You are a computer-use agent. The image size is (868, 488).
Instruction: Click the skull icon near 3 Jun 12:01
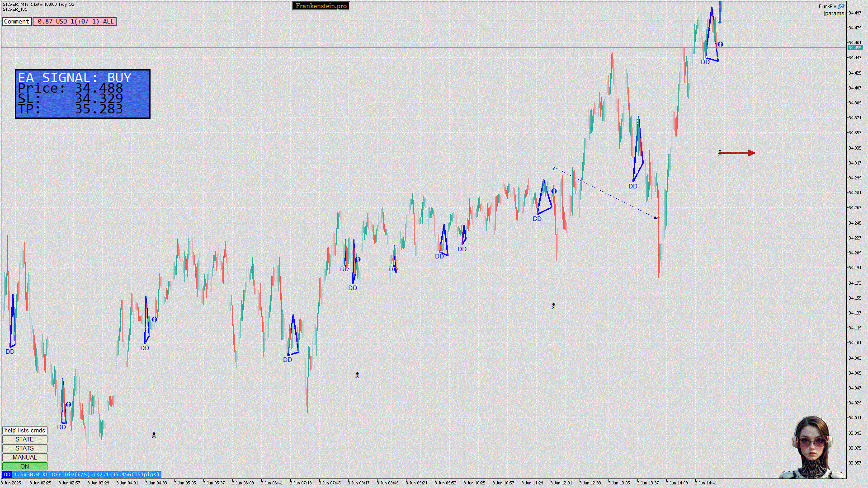(553, 306)
